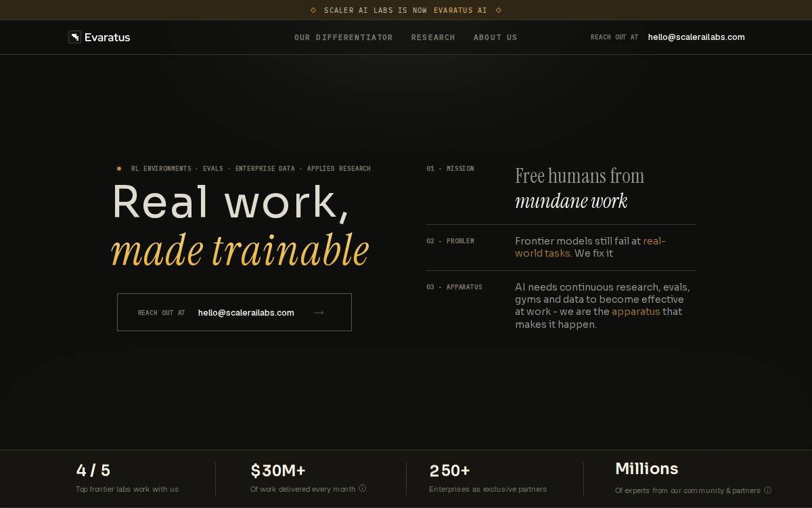Click the Applied Research tagline text
This screenshot has width=812, height=508.
coord(339,169)
